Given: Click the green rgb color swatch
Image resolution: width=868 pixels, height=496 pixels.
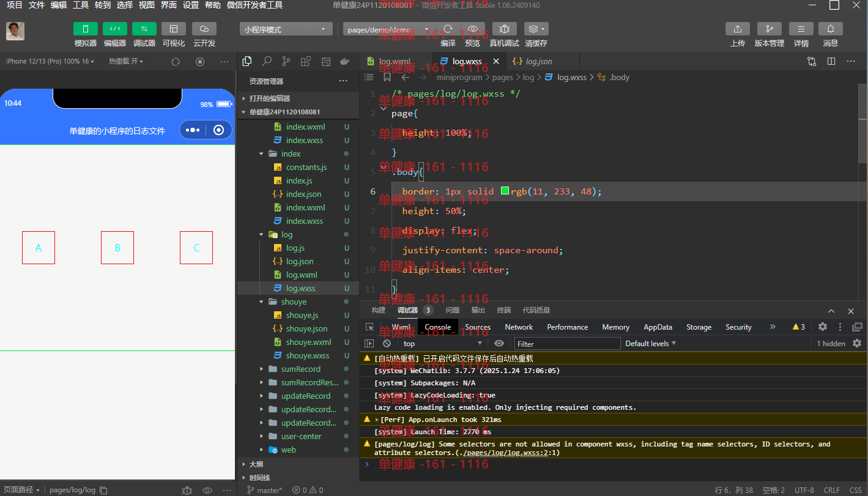Looking at the screenshot, I should tap(505, 191).
